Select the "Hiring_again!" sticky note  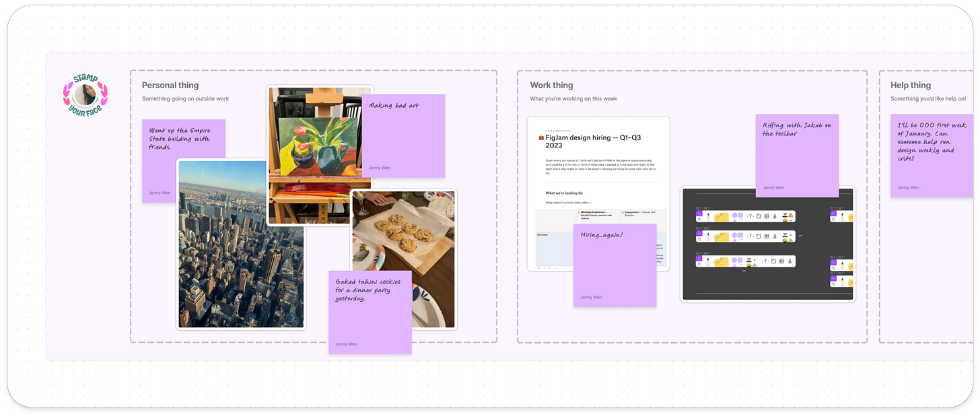point(615,265)
